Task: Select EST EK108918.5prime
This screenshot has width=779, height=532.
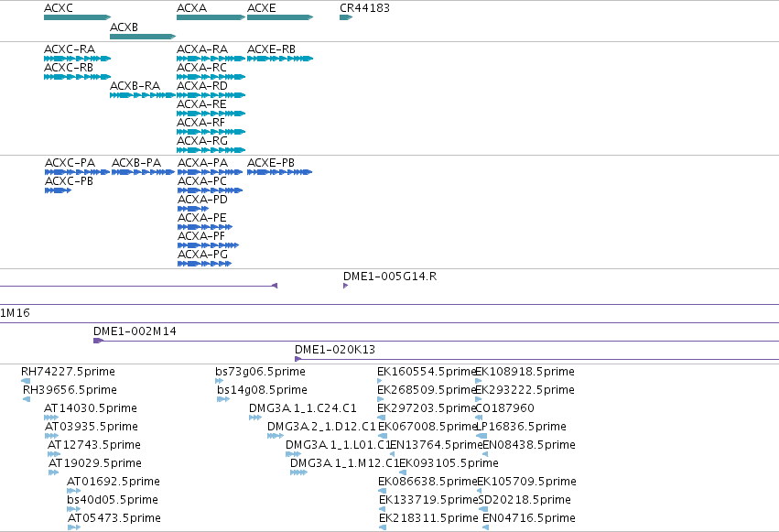Action: pyautogui.click(x=479, y=381)
